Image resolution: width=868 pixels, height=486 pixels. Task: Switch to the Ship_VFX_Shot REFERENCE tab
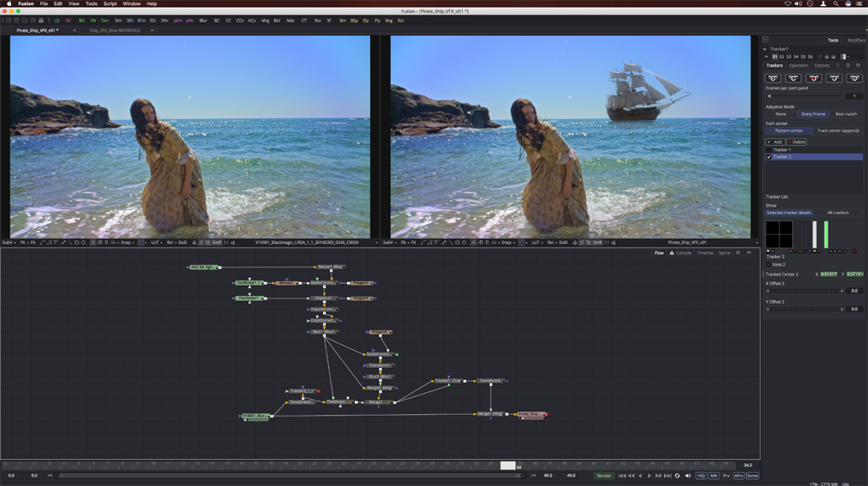point(115,30)
